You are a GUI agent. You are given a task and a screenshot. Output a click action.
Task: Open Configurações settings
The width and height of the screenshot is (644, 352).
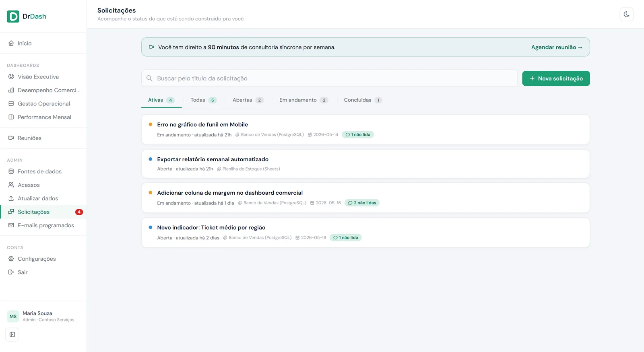pyautogui.click(x=43, y=259)
